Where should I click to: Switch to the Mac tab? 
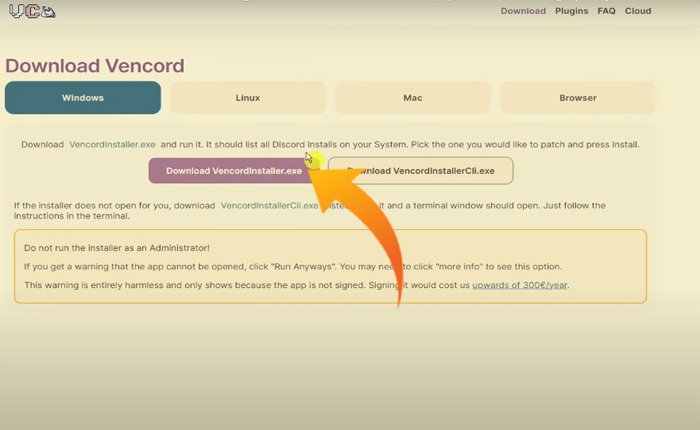click(x=413, y=98)
